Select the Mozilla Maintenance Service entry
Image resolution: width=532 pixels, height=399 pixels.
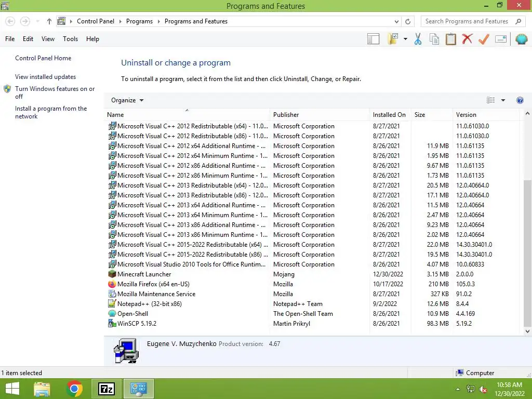tap(312, 294)
